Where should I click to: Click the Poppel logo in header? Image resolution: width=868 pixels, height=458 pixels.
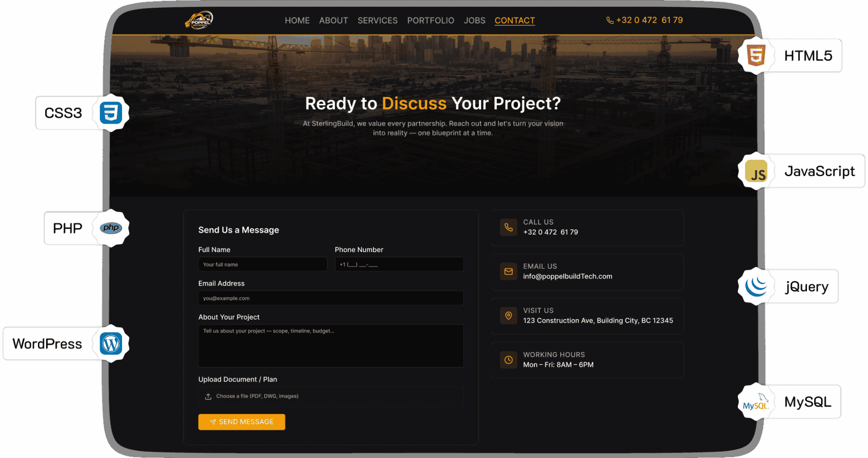pos(199,20)
